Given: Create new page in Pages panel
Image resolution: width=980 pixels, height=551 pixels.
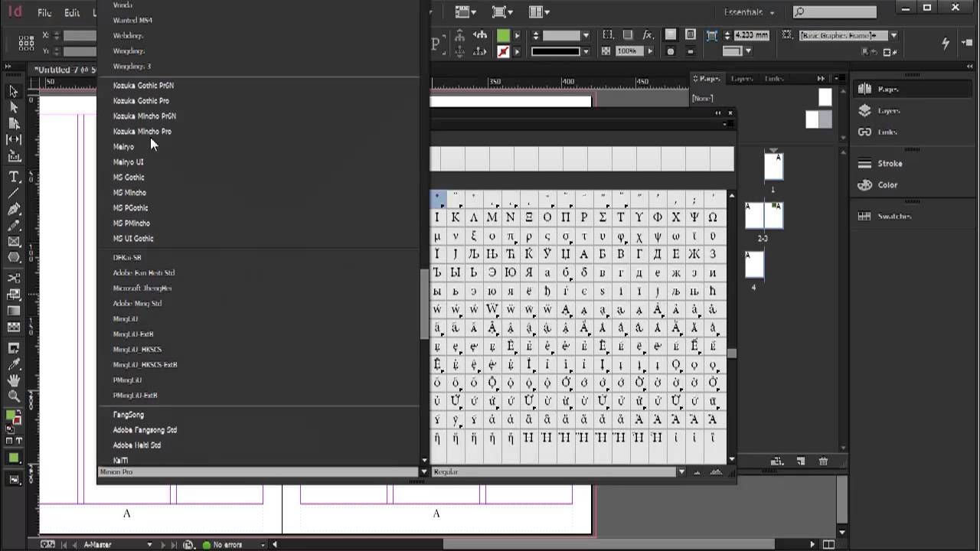Looking at the screenshot, I should (x=800, y=461).
